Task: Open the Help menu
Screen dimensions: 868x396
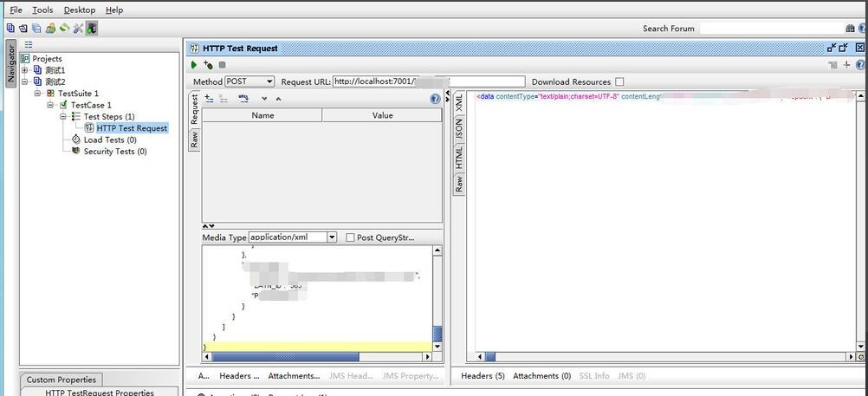Action: pyautogui.click(x=114, y=10)
